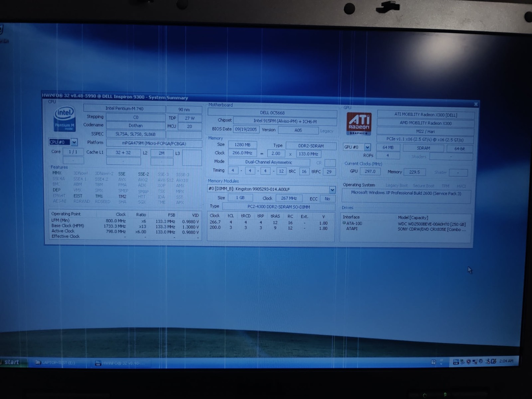This screenshot has width=532, height=399.
Task: Click the Core count field 1 / 1
Action: [x=73, y=152]
